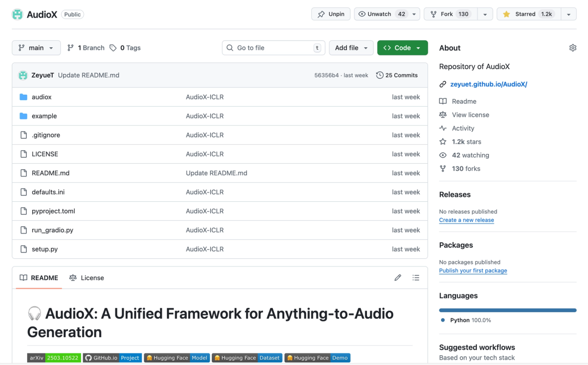Viewport: 588px width, 365px height.
Task: Select the README tab
Action: pos(39,278)
